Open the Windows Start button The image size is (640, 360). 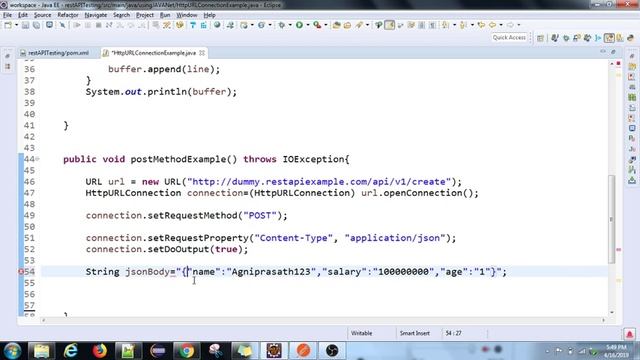[12, 351]
